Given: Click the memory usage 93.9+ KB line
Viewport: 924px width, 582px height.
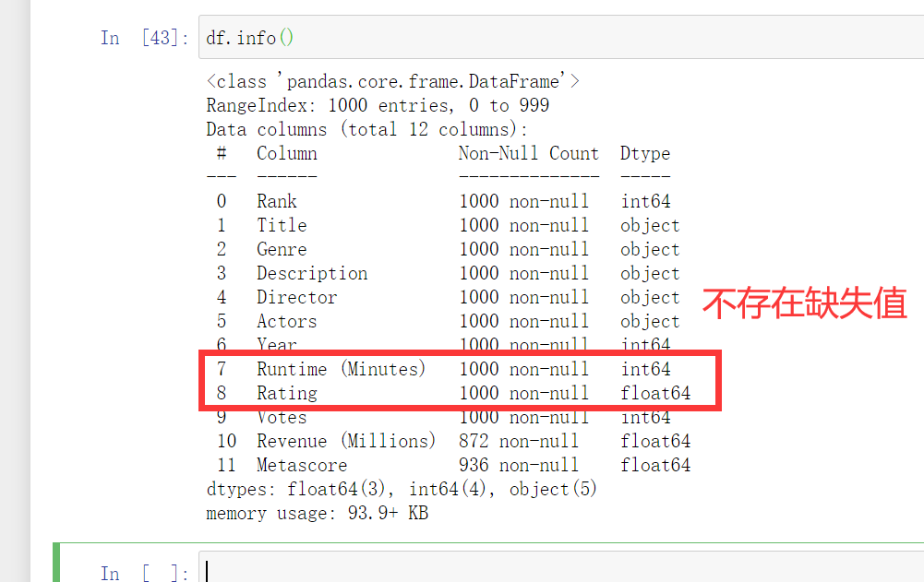Looking at the screenshot, I should tap(317, 514).
